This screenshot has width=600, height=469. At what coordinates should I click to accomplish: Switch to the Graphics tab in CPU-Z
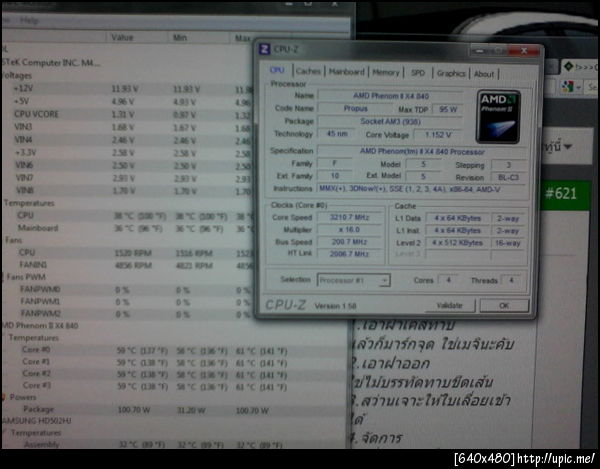(451, 73)
